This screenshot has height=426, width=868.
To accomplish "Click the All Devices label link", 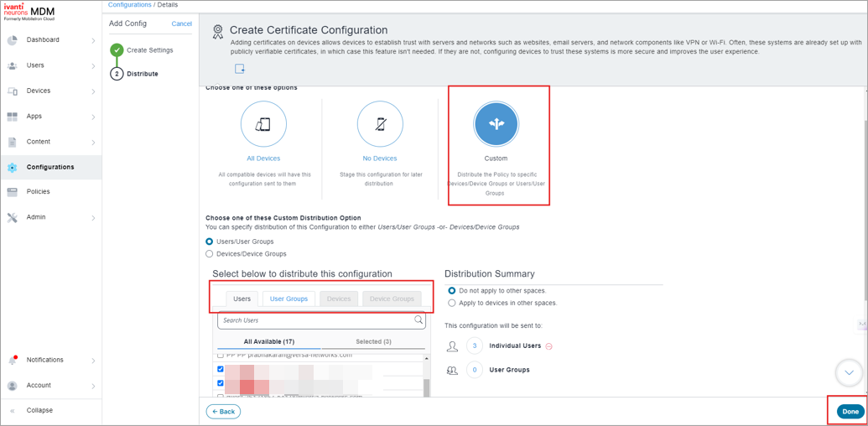I will (x=263, y=158).
